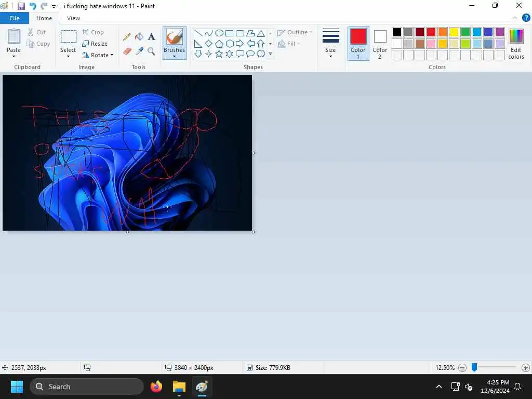
Task: Choose the Rounded rectangle shape
Action: pos(240,33)
